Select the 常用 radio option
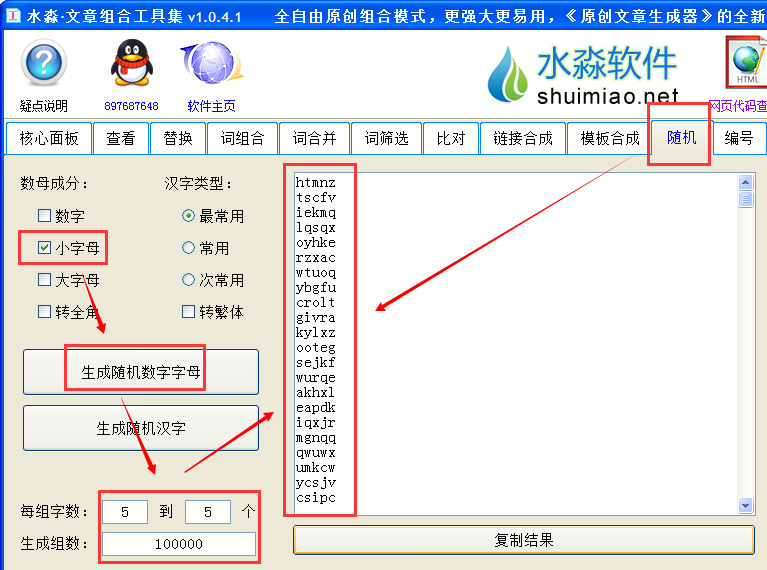767x570 pixels. coord(188,248)
